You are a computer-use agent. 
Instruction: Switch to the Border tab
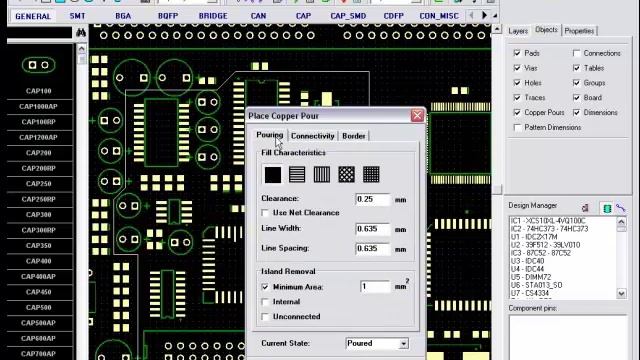(353, 136)
